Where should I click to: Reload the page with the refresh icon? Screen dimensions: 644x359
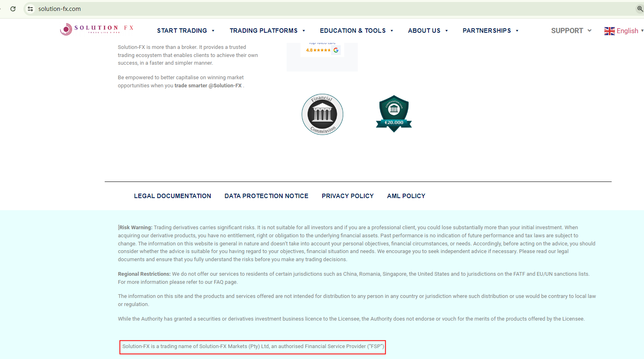click(x=13, y=9)
